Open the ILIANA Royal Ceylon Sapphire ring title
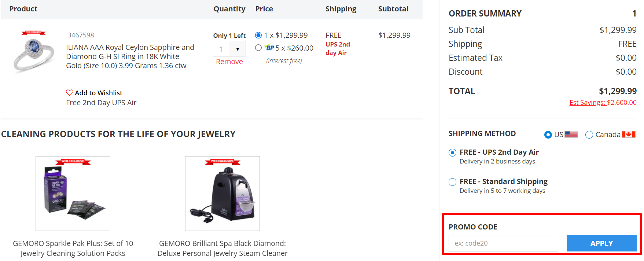The image size is (644, 261). pos(130,56)
